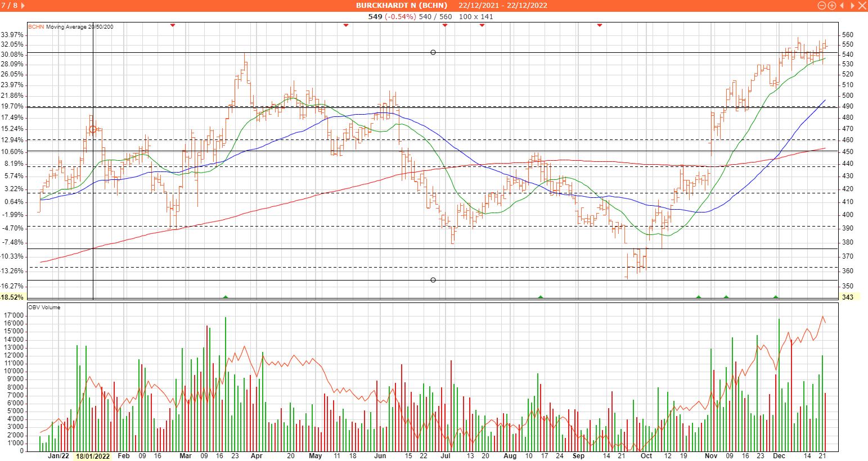Click the chart title BURCKHARDT N (BCHN)
This screenshot has height=461, width=868.
(401, 6)
